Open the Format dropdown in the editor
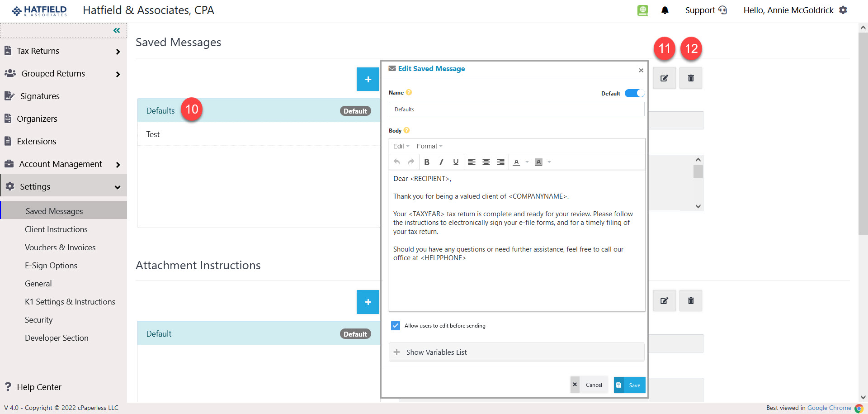Image resolution: width=868 pixels, height=414 pixels. pyautogui.click(x=429, y=146)
